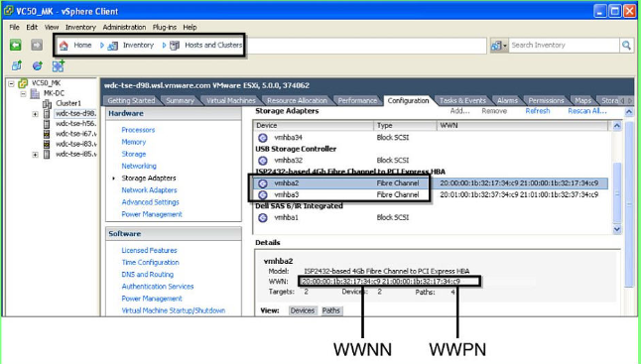The image size is (642, 364).
Task: Open the Help menu
Action: 190,28
